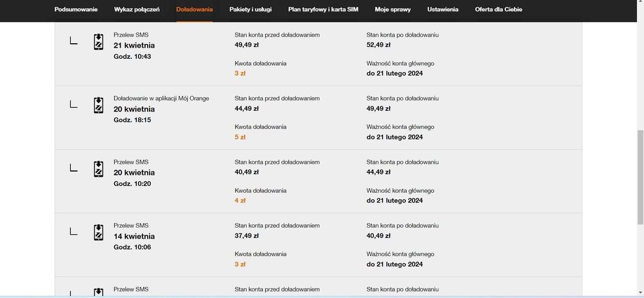Open the Moje sprawy section
The image size is (644, 298).
tap(393, 10)
